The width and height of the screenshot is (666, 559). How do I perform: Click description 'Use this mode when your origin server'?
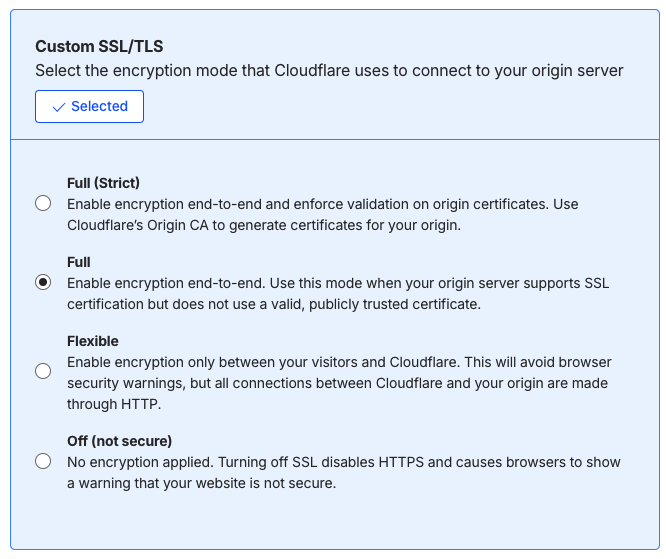coord(393,283)
